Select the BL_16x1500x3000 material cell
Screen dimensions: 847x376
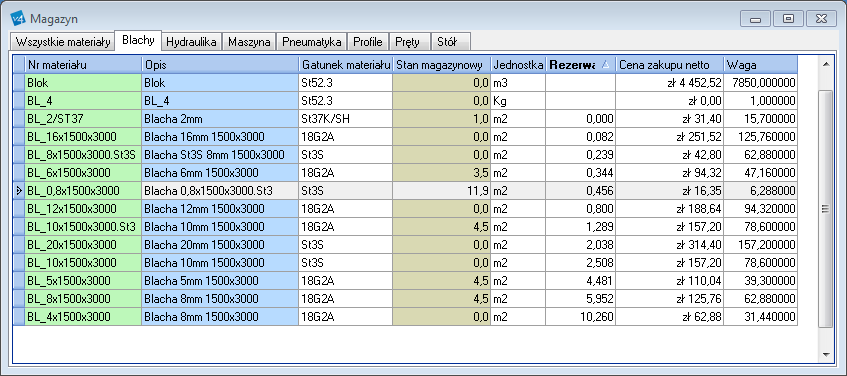coord(83,137)
